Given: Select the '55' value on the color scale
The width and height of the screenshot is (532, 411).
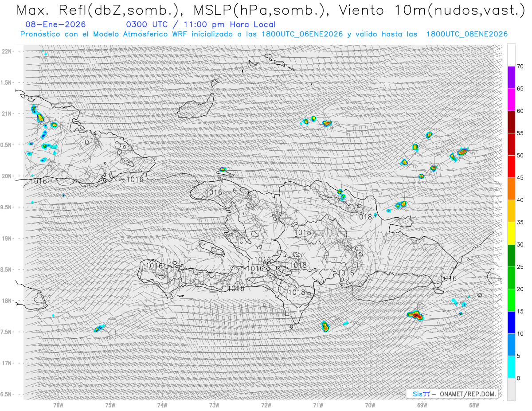Looking at the screenshot, I should [x=520, y=133].
